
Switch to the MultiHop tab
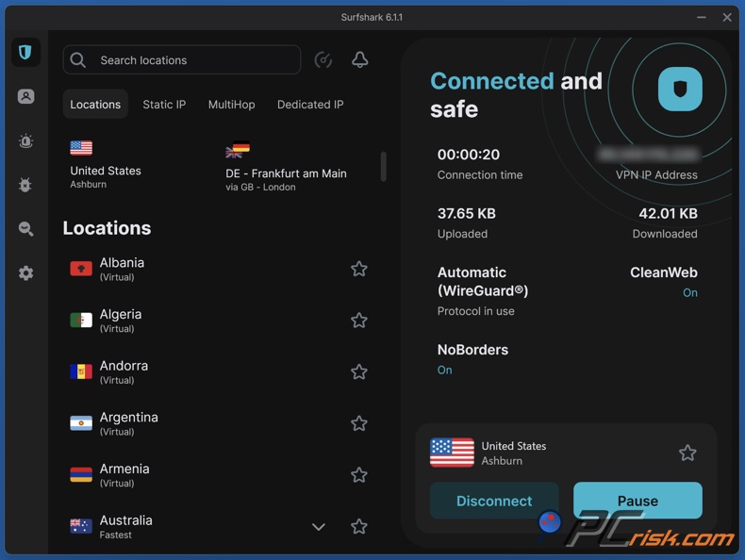(x=231, y=105)
